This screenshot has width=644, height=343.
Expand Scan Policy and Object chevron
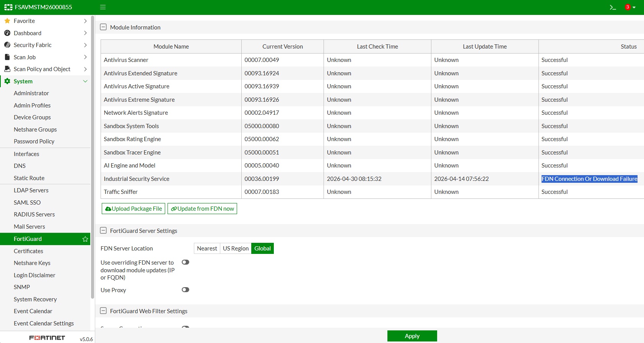pos(85,69)
